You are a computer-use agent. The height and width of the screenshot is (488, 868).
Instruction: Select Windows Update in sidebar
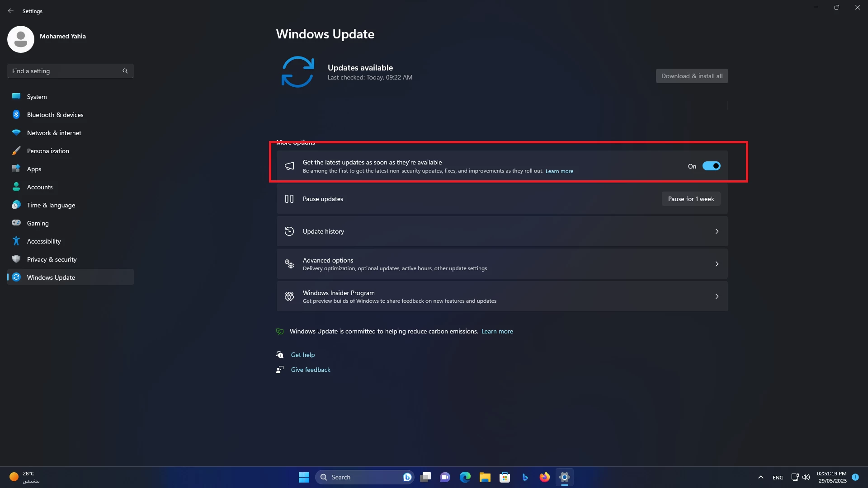(x=71, y=277)
